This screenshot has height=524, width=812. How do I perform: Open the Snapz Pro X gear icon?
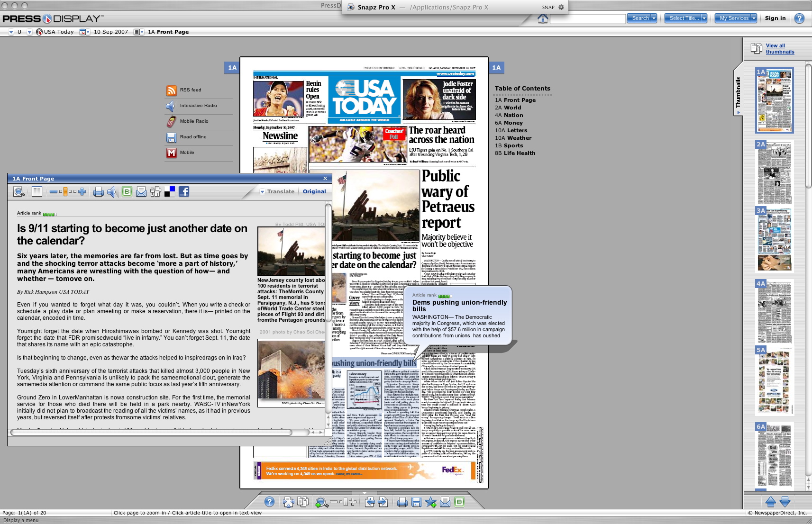tap(561, 7)
